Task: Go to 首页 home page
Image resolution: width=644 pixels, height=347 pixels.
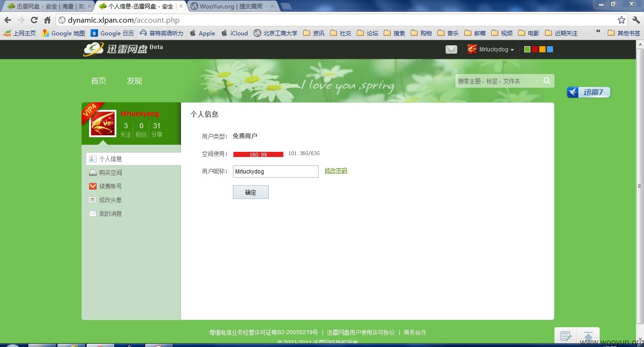Action: [99, 81]
